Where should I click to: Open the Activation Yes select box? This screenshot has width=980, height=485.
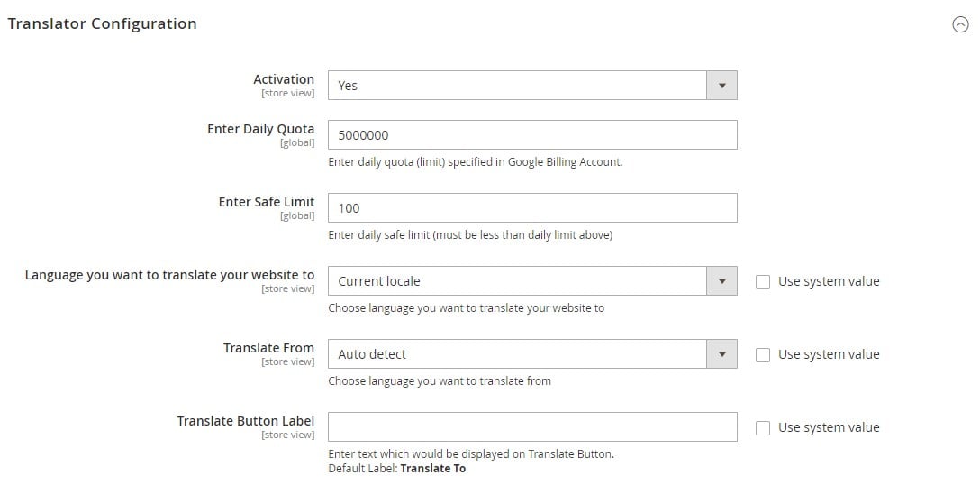coord(532,85)
